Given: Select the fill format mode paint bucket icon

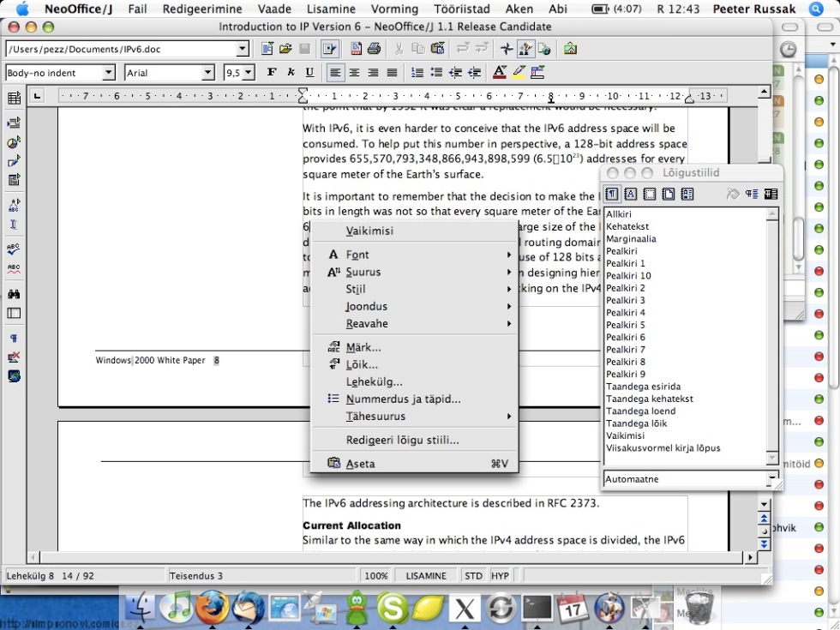Looking at the screenshot, I should coord(733,195).
